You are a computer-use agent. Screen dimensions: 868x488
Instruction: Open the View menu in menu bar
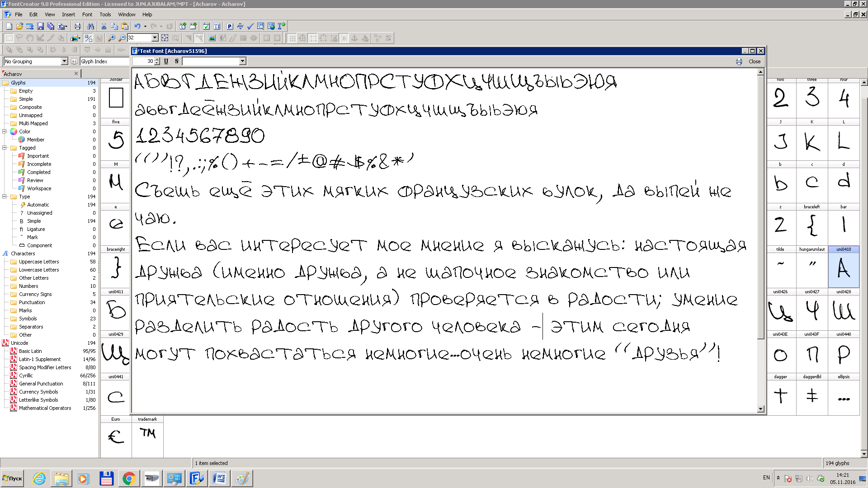pos(49,14)
